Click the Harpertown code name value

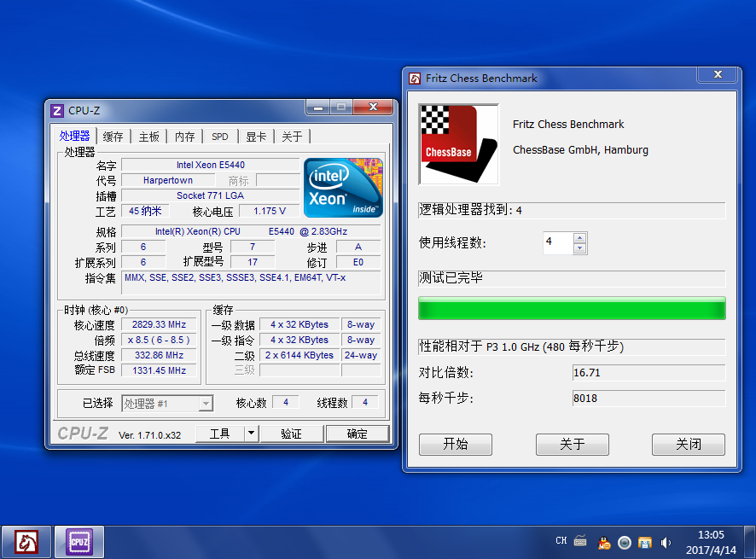coord(168,180)
